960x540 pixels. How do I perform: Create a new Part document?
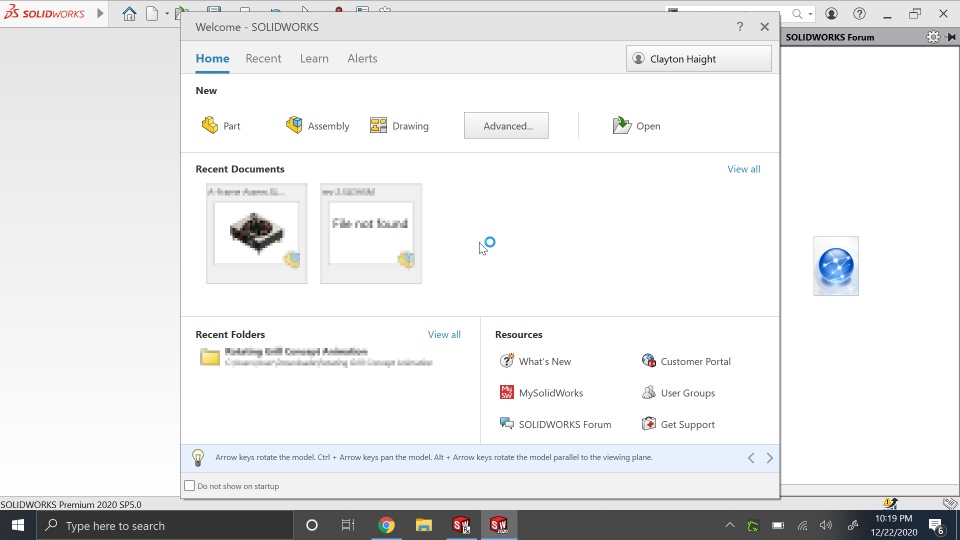tap(221, 126)
